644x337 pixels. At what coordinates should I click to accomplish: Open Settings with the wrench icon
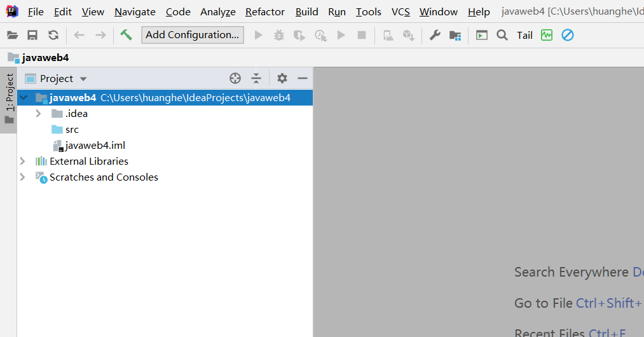point(435,36)
